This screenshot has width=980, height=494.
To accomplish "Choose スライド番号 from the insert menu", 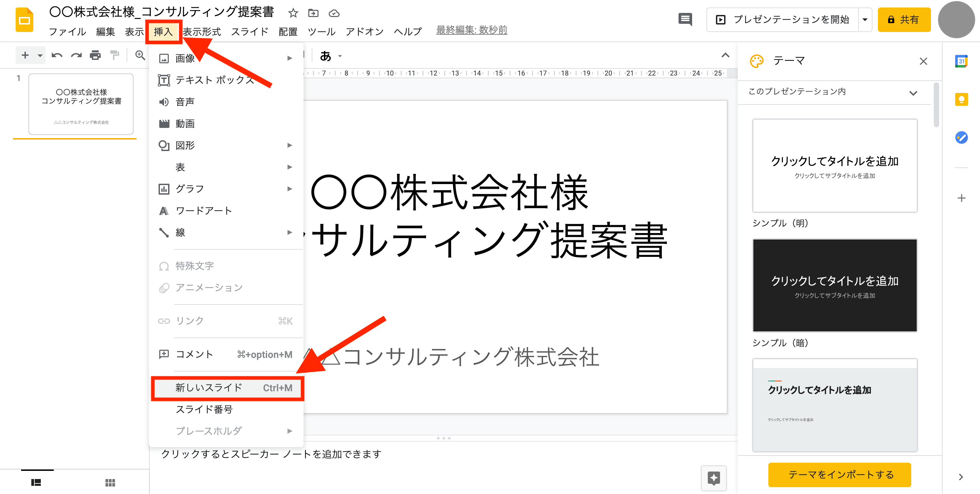I will point(226,410).
